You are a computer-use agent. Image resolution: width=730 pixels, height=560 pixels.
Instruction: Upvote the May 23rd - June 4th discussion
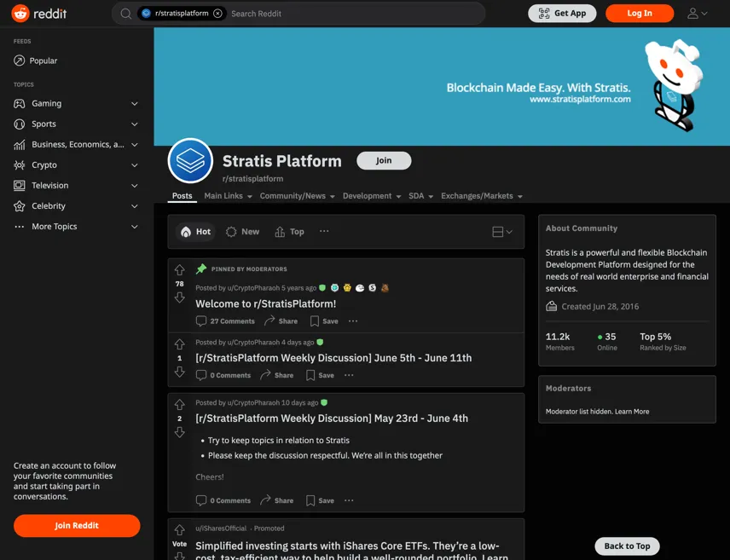coord(180,405)
